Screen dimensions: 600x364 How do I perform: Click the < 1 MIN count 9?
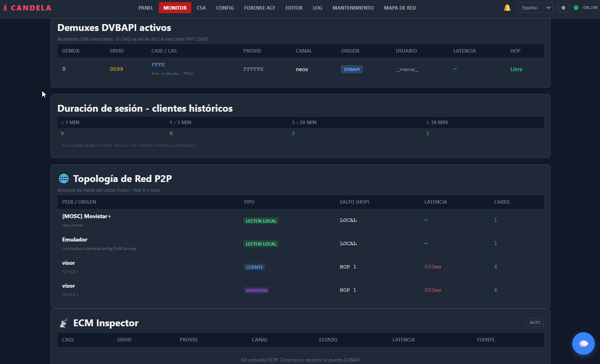tap(62, 133)
